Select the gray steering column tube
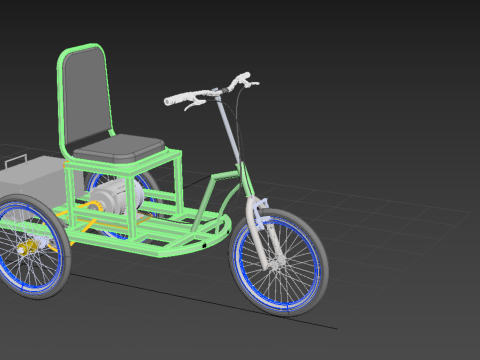 (x=228, y=130)
